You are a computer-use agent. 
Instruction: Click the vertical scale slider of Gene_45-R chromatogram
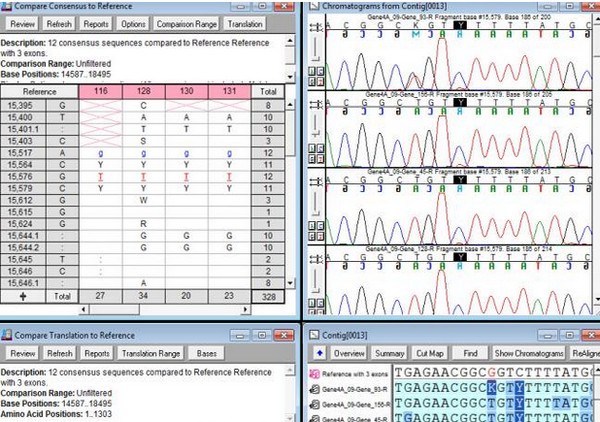pos(316,203)
